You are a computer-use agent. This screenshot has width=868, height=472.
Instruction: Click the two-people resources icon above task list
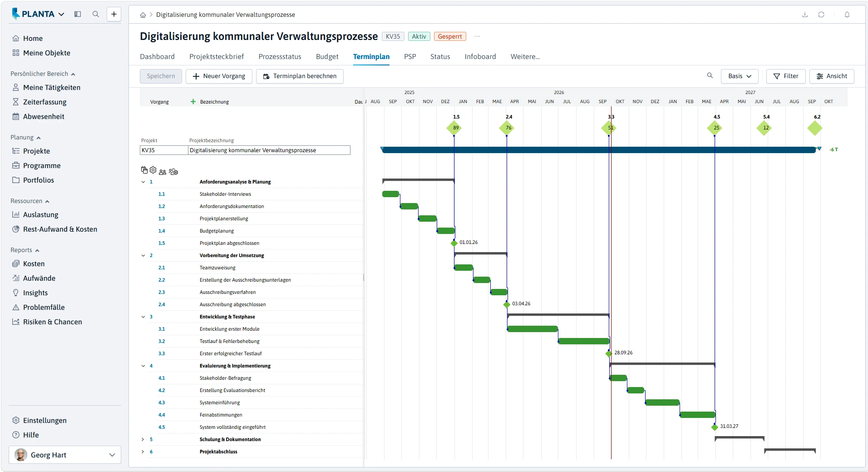click(163, 172)
